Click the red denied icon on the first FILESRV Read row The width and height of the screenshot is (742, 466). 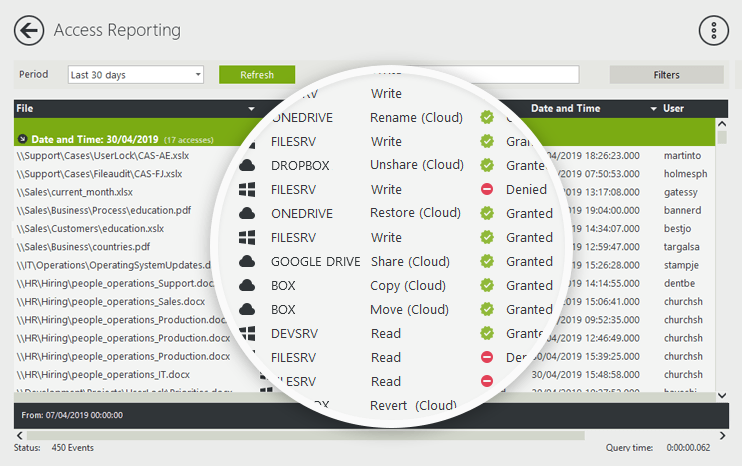point(487,357)
